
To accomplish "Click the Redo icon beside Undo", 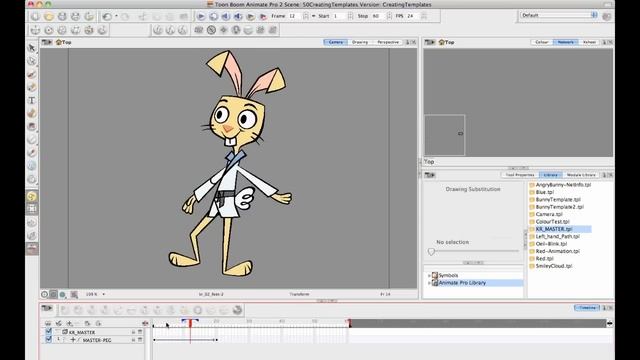I will (x=125, y=16).
